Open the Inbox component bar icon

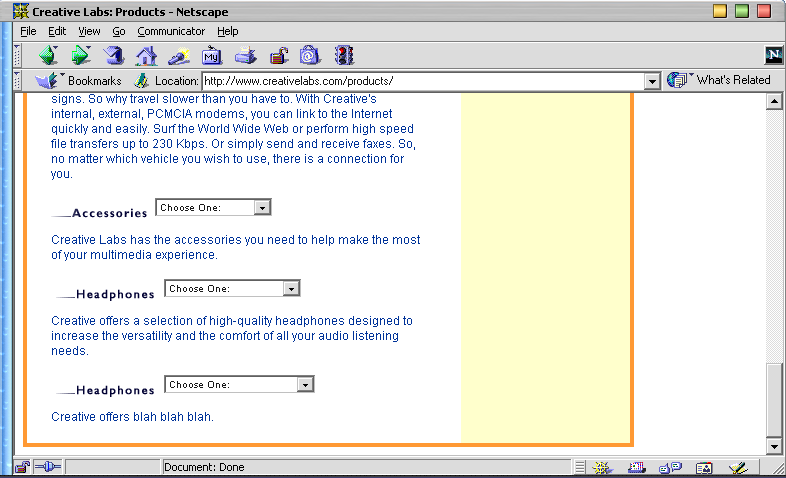[637, 467]
